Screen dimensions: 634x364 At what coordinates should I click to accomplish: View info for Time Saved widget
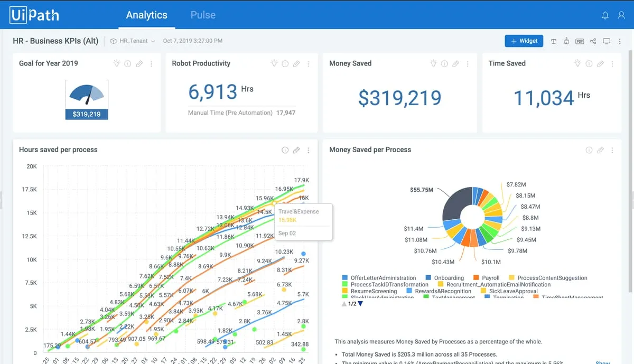[x=589, y=64]
